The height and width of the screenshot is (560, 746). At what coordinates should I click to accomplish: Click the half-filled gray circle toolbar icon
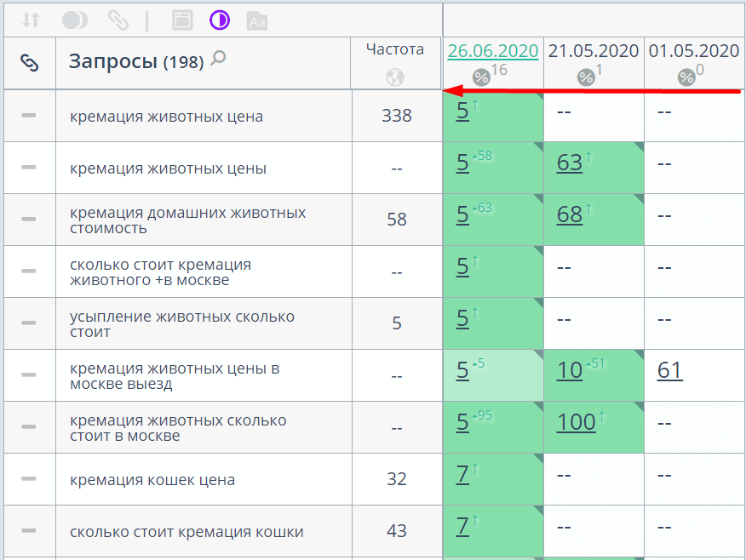[x=75, y=20]
